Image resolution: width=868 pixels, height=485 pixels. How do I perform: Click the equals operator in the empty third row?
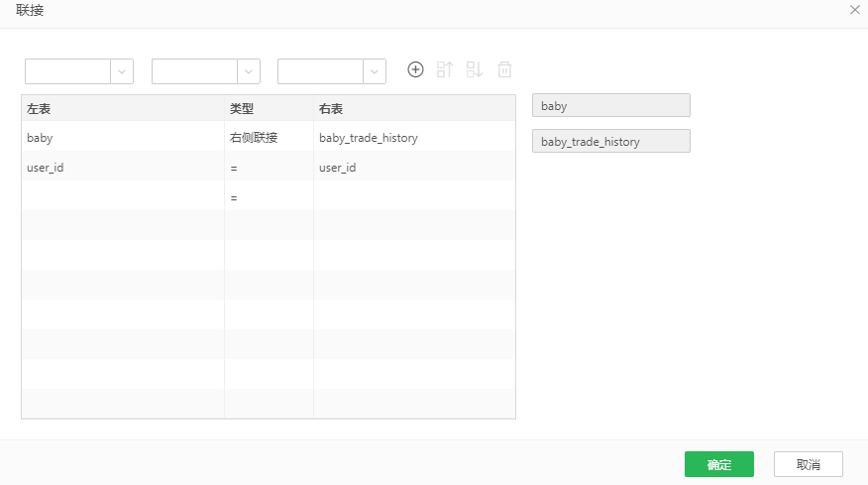(x=234, y=197)
